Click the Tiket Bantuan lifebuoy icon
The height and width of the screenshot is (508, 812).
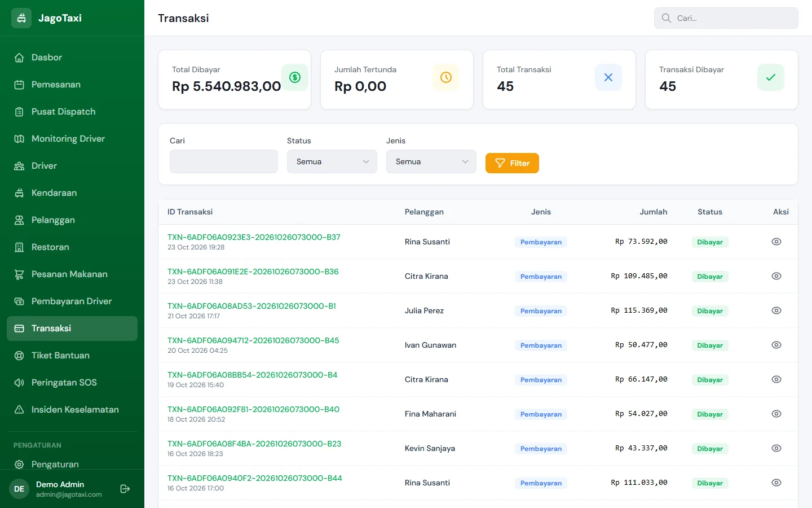19,356
